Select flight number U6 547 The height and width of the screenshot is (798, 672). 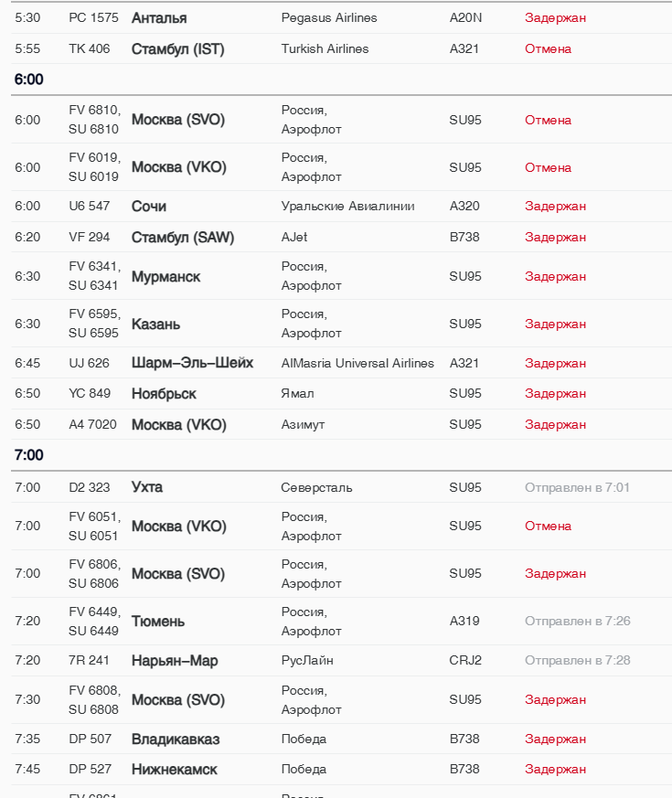coord(90,207)
